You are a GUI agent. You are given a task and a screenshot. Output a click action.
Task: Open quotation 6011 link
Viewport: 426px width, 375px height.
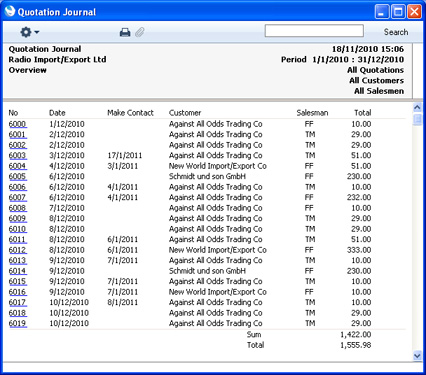click(18, 239)
